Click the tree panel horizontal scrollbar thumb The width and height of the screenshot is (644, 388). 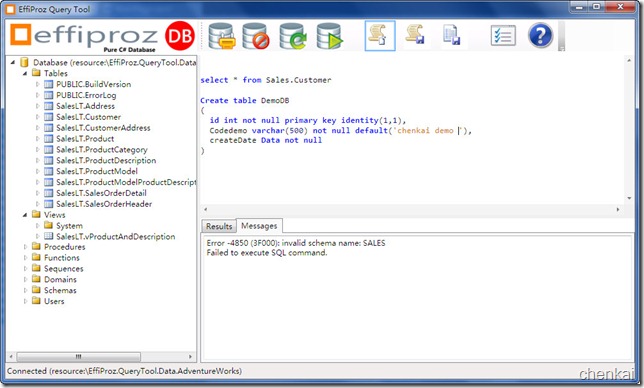click(78, 356)
